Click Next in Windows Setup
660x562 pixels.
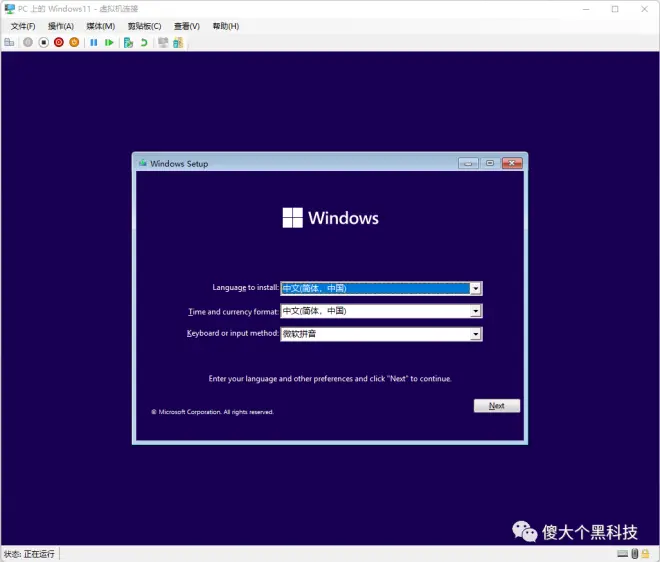point(497,406)
